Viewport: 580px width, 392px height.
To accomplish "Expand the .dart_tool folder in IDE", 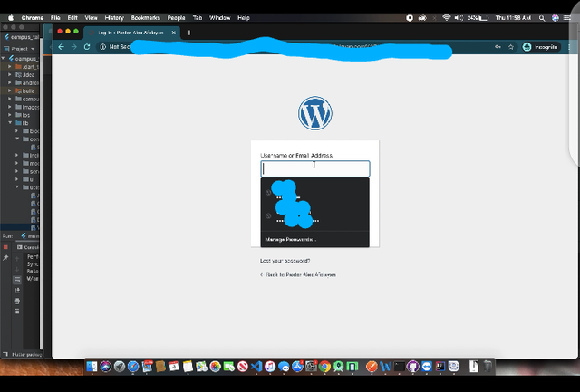I will 10,67.
